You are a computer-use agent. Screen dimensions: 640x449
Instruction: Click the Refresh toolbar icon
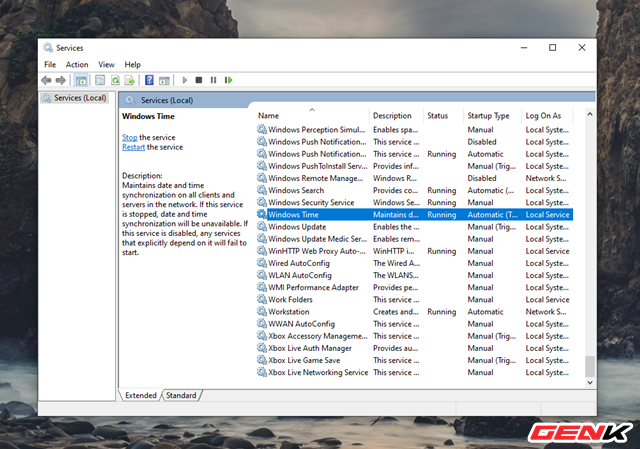tap(116, 80)
